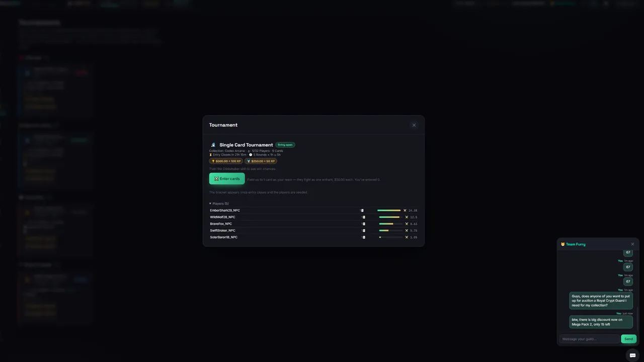The width and height of the screenshot is (644, 362).
Task: Click the crossed swords icon beside 14.38
Action: 405,210
